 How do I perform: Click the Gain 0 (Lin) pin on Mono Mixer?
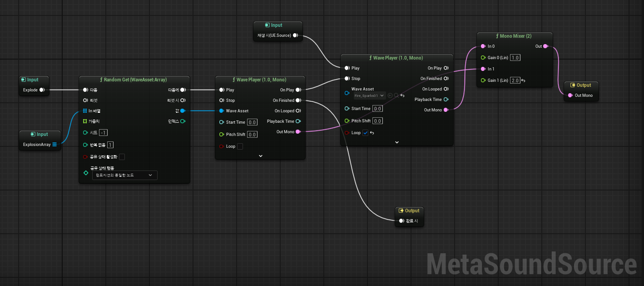click(x=483, y=58)
